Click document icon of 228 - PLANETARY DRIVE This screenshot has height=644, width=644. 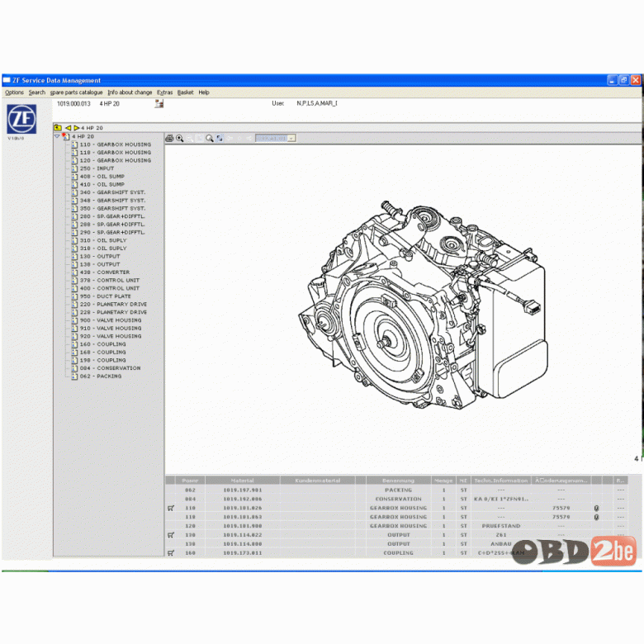point(74,312)
